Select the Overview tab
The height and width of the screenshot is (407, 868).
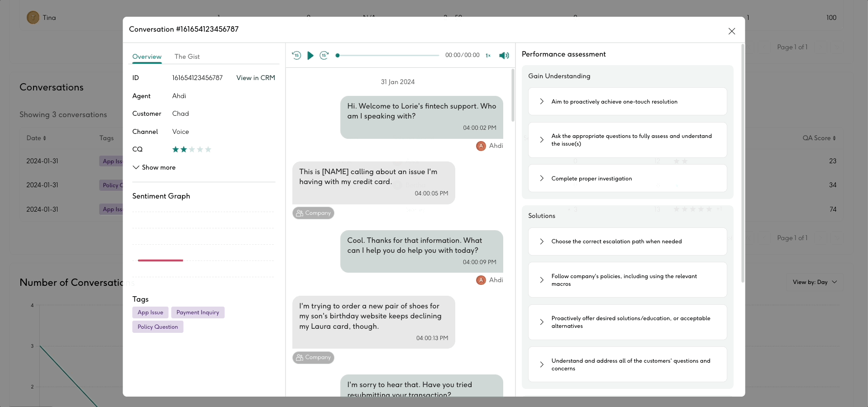pos(147,57)
